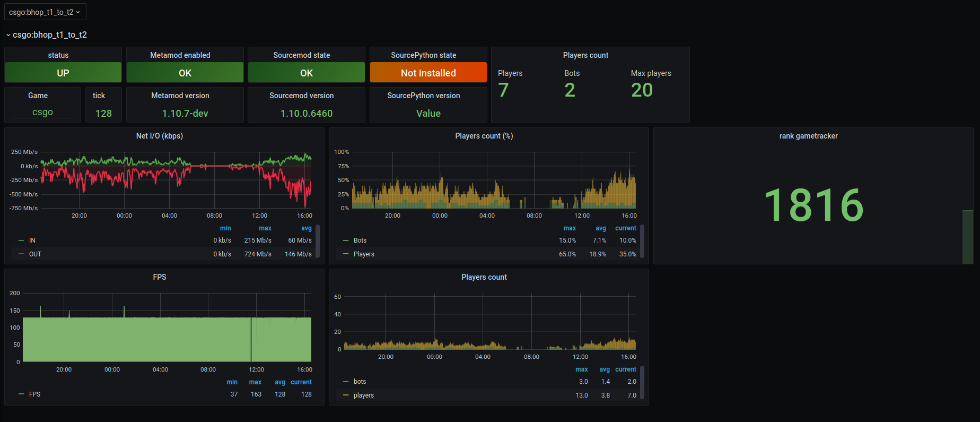The width and height of the screenshot is (980, 422).
Task: Sort bottom Players count legend by max
Action: click(x=582, y=369)
